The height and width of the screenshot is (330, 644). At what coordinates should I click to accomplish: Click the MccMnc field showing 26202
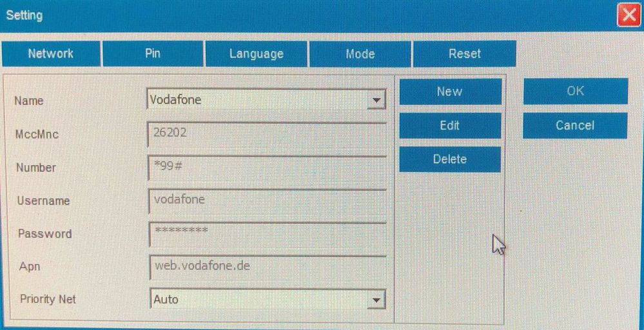point(267,134)
